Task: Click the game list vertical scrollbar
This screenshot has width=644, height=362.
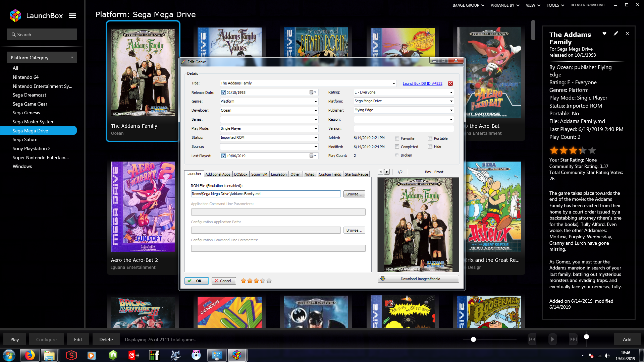Action: coord(533,30)
